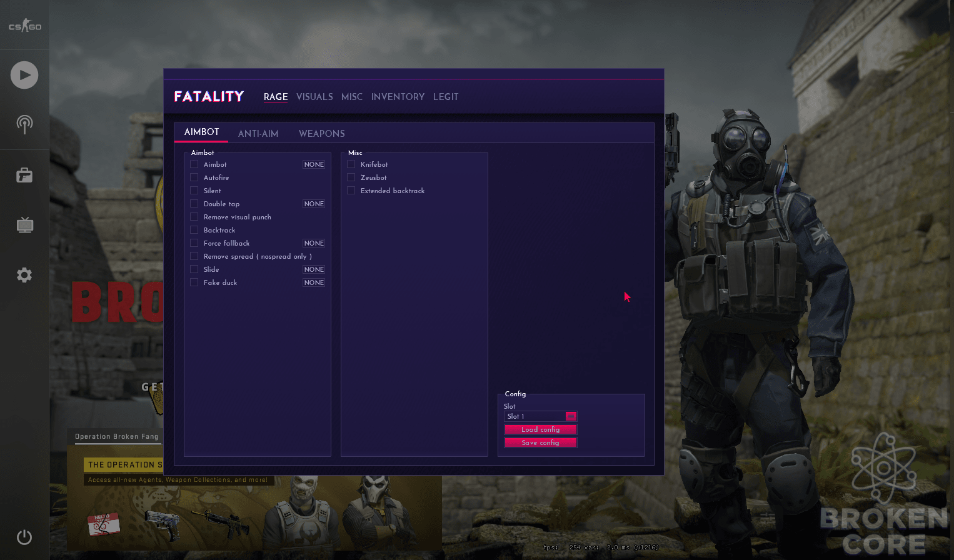Expand the Slot 1 config dropdown
954x560 pixels.
[x=540, y=416]
